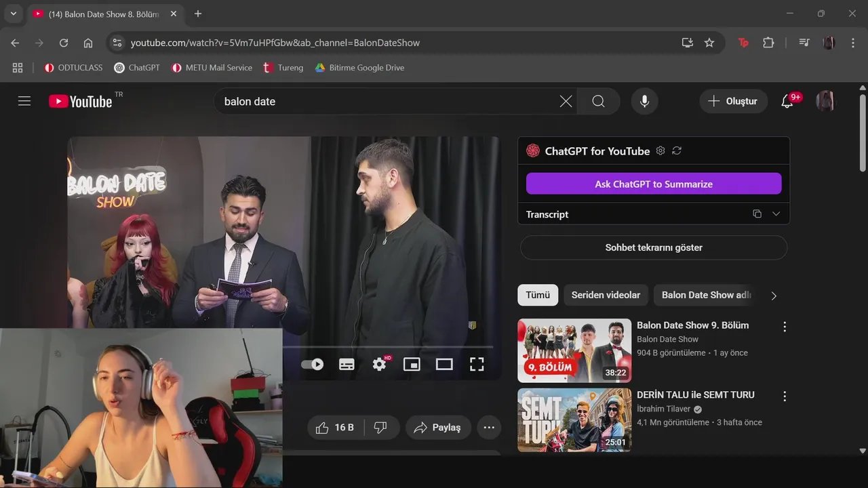Viewport: 868px width, 488px height.
Task: Open the Extensions puzzle menu
Action: [768, 43]
